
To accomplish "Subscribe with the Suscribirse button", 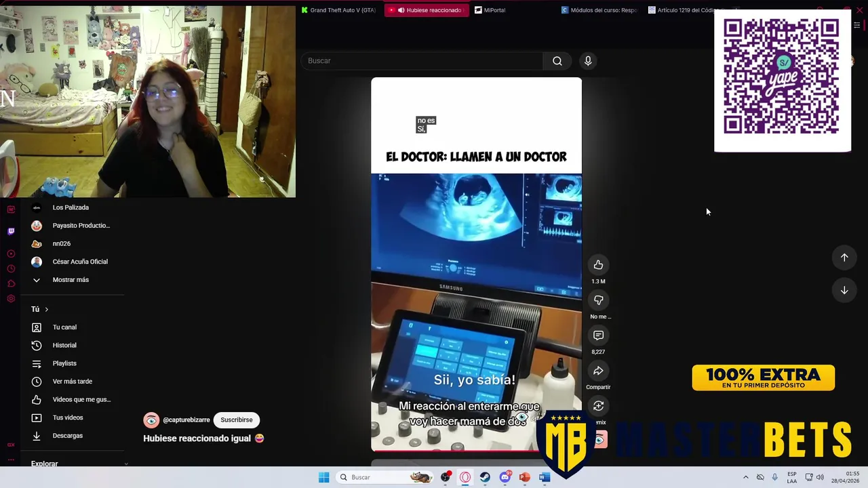I will [236, 420].
